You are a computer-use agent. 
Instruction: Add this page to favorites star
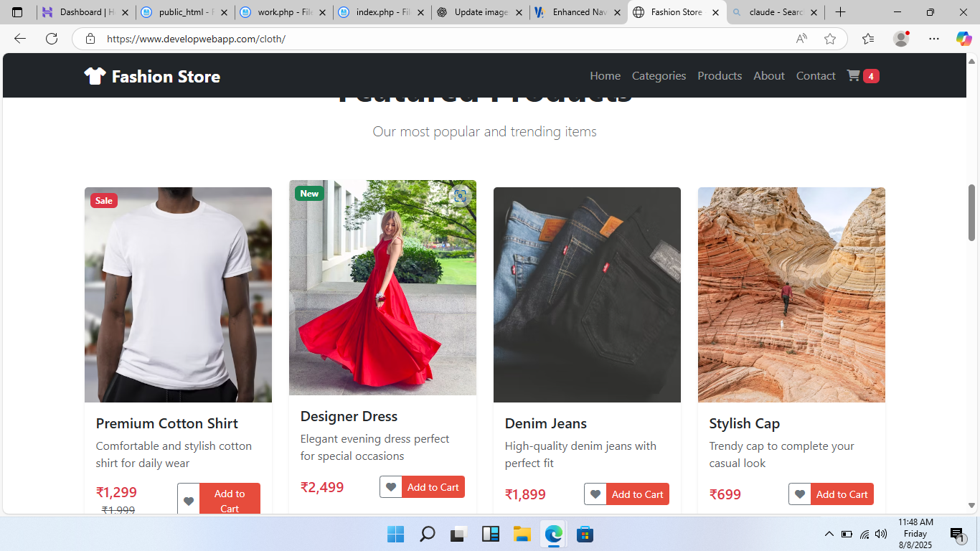[x=830, y=39]
